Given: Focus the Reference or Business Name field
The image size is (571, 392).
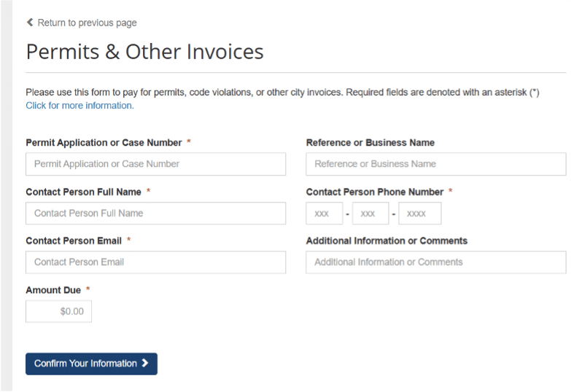Looking at the screenshot, I should tap(436, 164).
